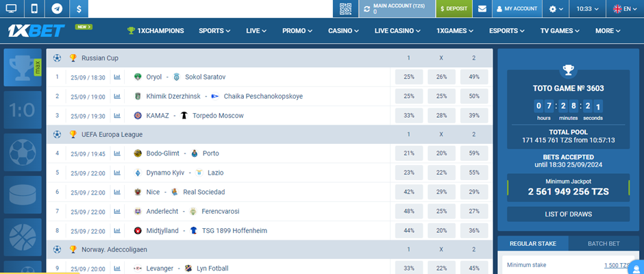644x274 pixels.
Task: Click the mobile app phone icon
Action: point(34,9)
